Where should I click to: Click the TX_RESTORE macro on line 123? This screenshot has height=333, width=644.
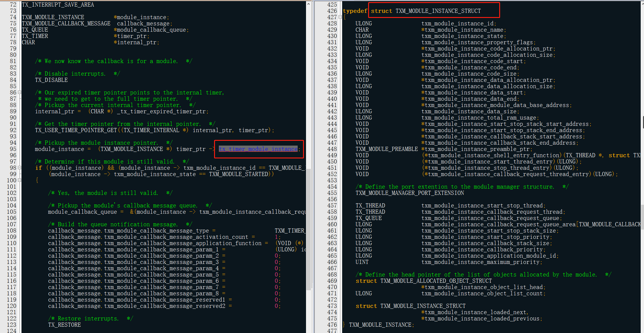point(64,325)
